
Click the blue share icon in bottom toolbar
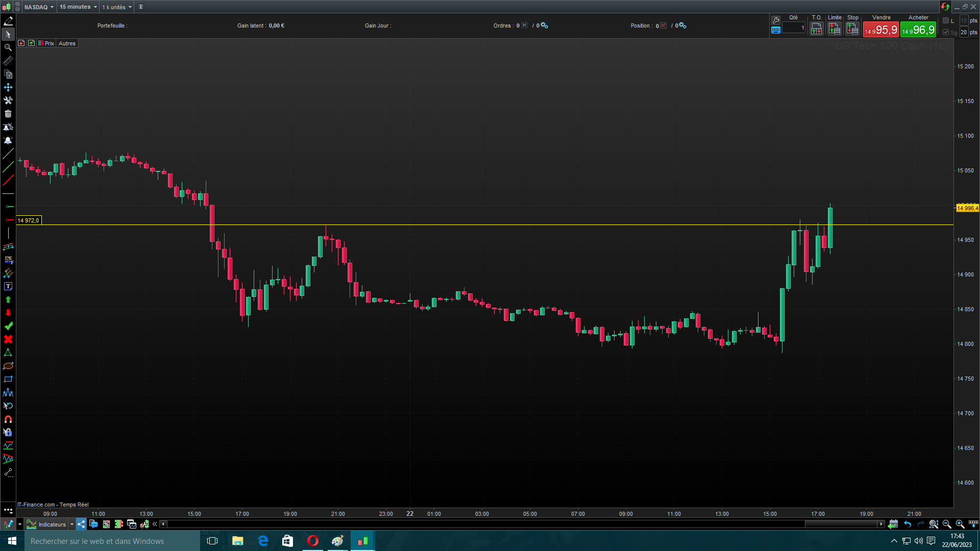coord(81,524)
